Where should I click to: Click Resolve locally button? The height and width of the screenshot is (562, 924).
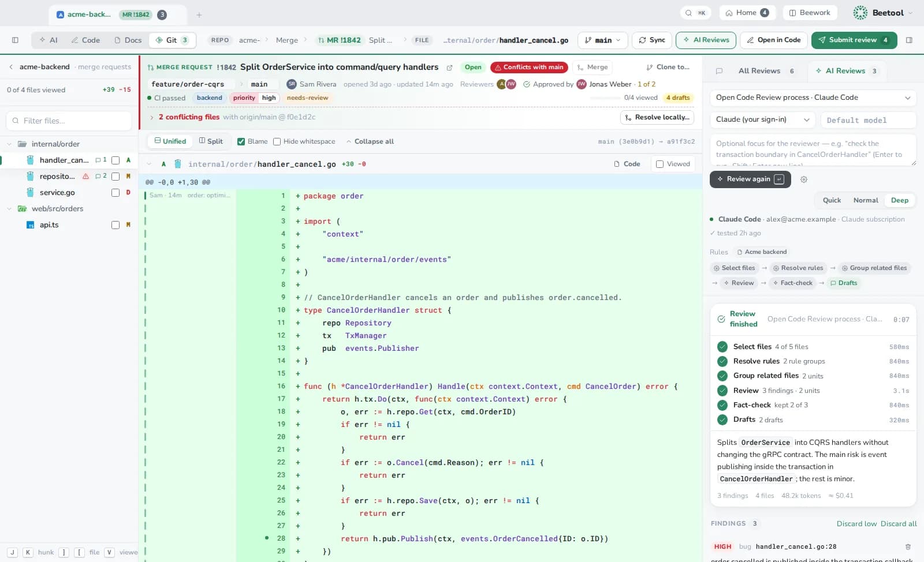click(657, 117)
